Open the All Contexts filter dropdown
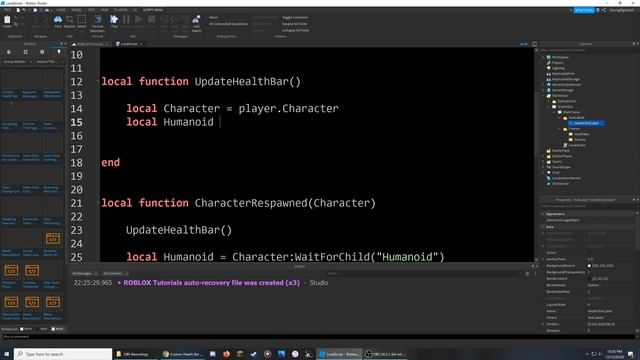This screenshot has width=640, height=360. [116, 273]
